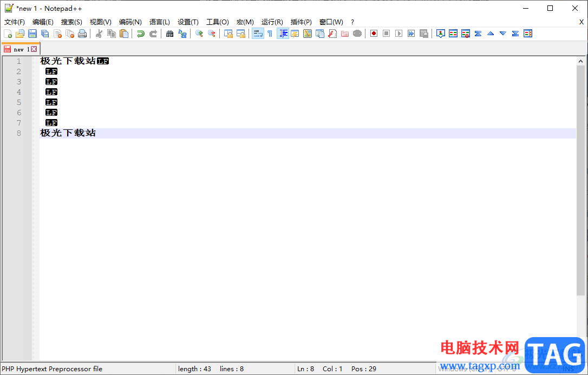Click the New file toolbar icon
Viewport: 588px width, 375px height.
(x=8, y=34)
